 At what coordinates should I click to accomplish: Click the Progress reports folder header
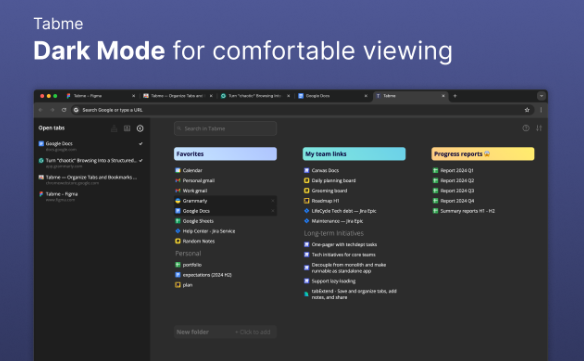483,154
